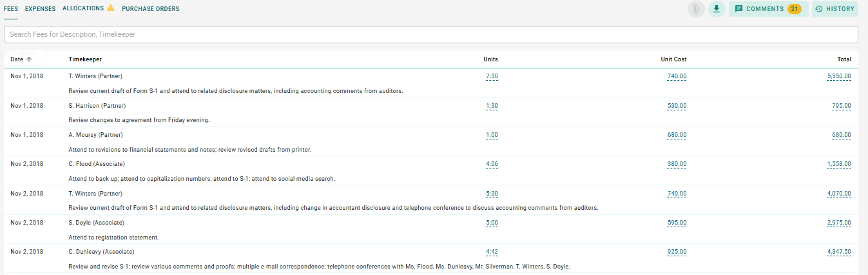Edit the 7:30 units for T. Winters
Viewport: 868px width, 275px height.
(491, 76)
